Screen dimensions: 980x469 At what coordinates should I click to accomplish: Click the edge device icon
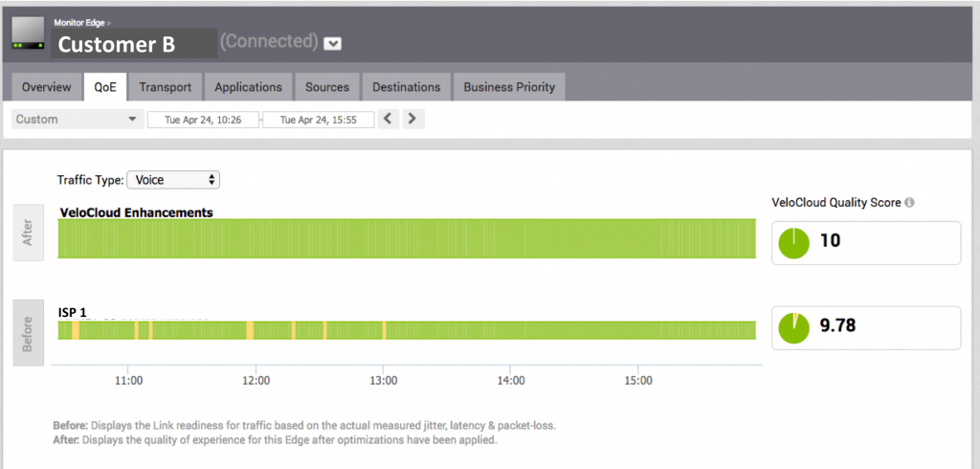tap(28, 33)
